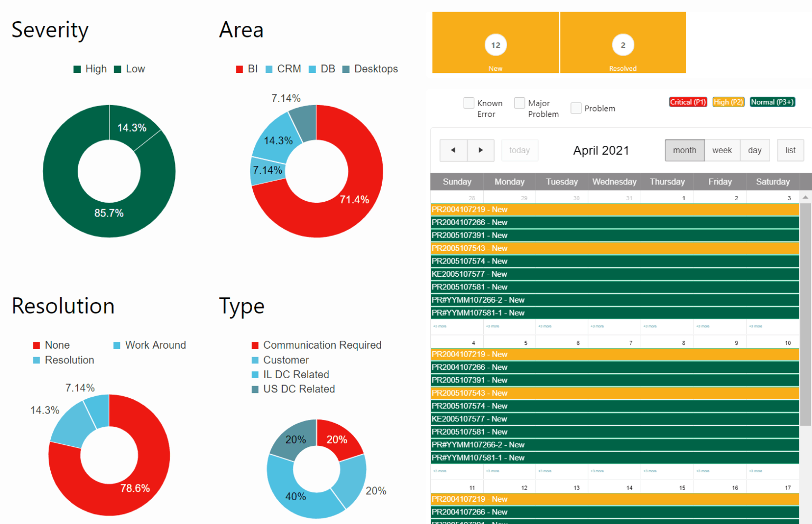This screenshot has height=524, width=812.
Task: Hide High severity via Severity chart legend
Action: 90,69
